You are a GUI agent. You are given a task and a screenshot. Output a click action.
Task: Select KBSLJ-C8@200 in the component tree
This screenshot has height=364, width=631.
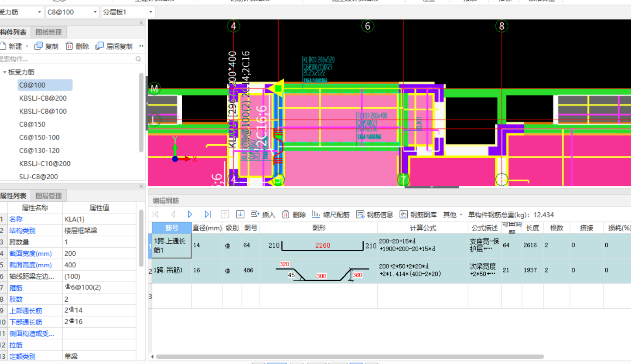[43, 98]
